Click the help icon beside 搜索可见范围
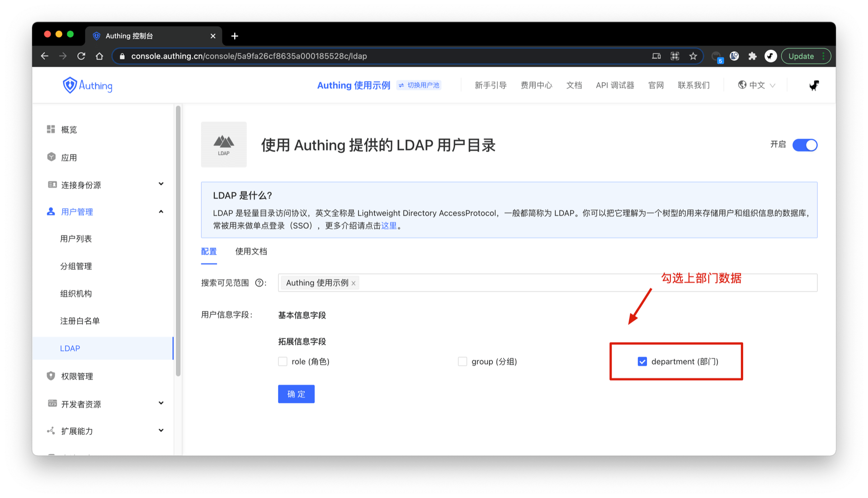868x498 pixels. coord(259,283)
